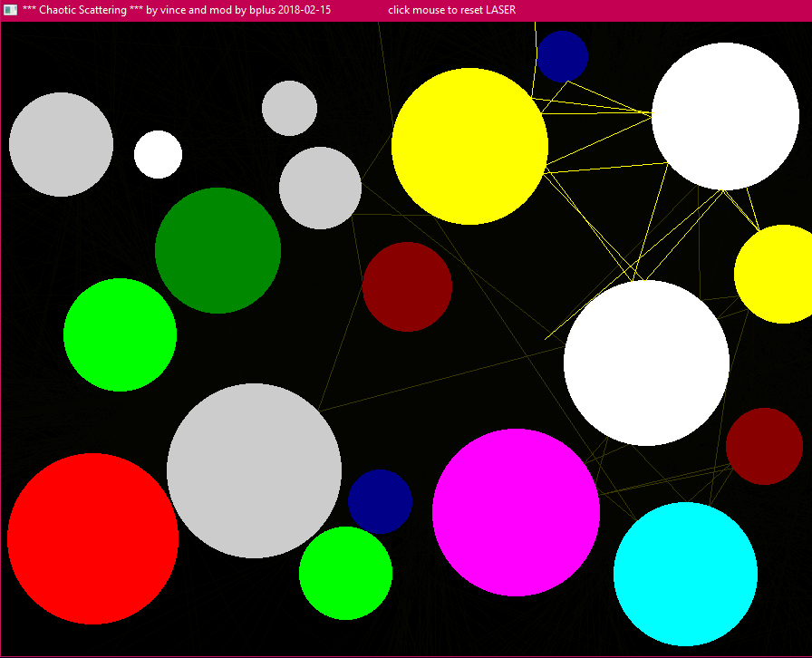The width and height of the screenshot is (812, 658).
Task: Click the app icon in title bar
Action: click(10, 10)
